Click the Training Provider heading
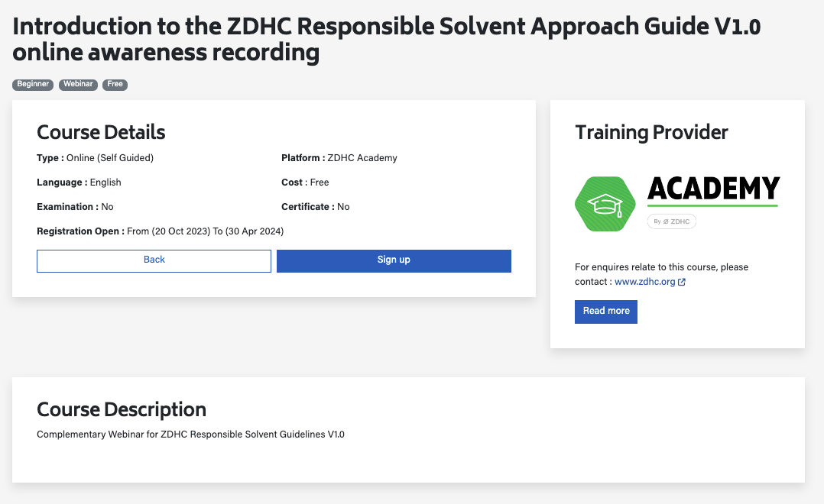Viewport: 824px width, 504px height. click(x=651, y=132)
